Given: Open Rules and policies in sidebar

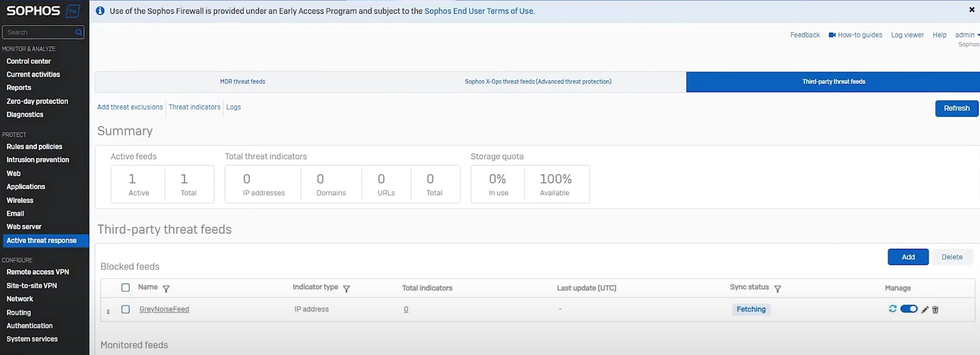Looking at the screenshot, I should tap(34, 147).
